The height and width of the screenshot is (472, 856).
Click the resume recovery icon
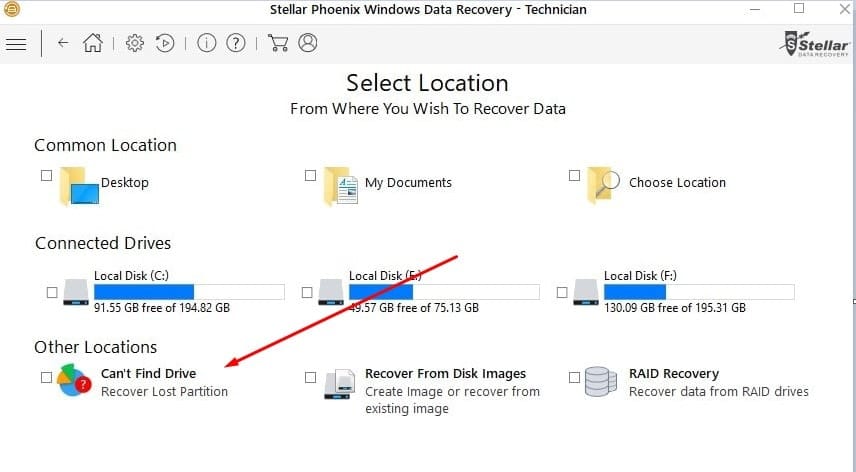coord(165,43)
